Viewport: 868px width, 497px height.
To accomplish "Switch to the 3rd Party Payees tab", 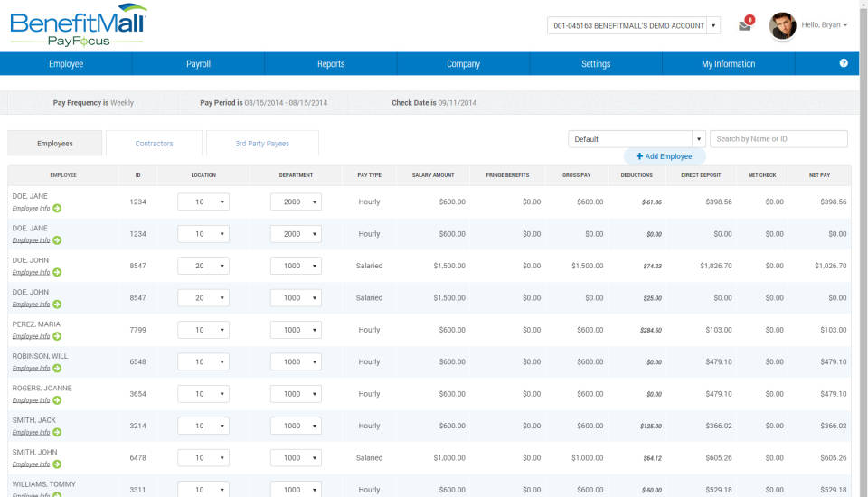I will 262,144.
